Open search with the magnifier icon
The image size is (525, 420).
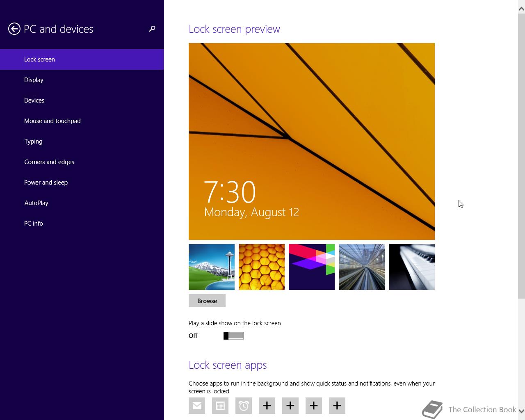pyautogui.click(x=152, y=29)
